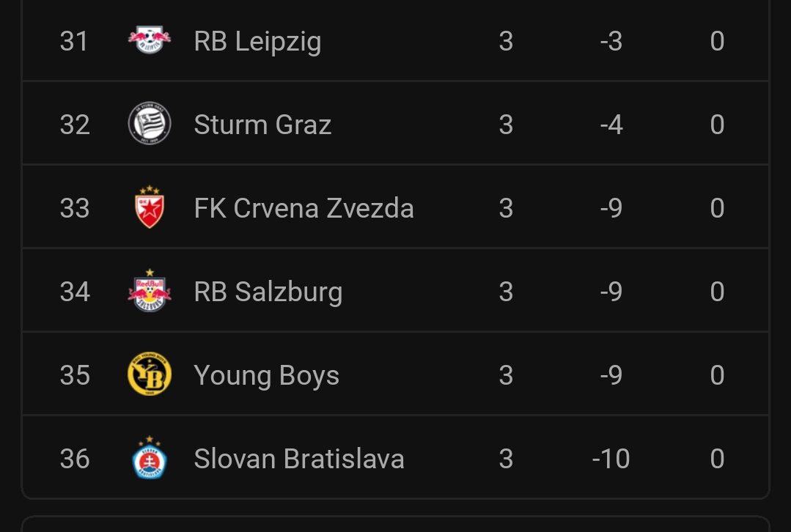
Task: Click rank number 36 in the table
Action: point(74,459)
